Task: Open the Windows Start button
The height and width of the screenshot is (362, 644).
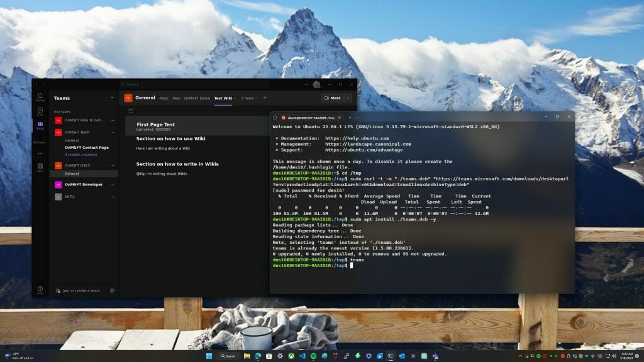Action: tap(209, 356)
